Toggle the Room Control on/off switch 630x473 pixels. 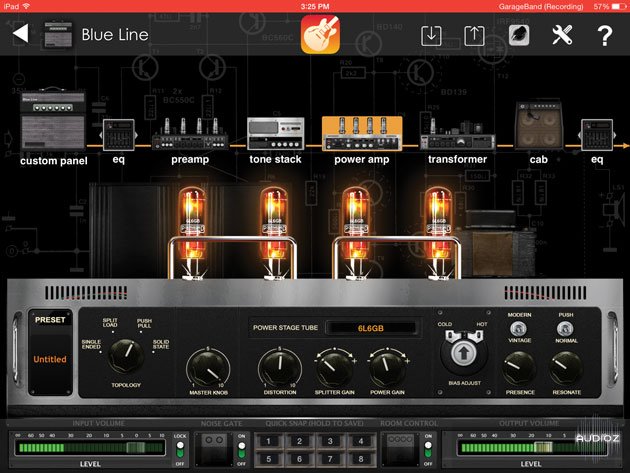(428, 450)
